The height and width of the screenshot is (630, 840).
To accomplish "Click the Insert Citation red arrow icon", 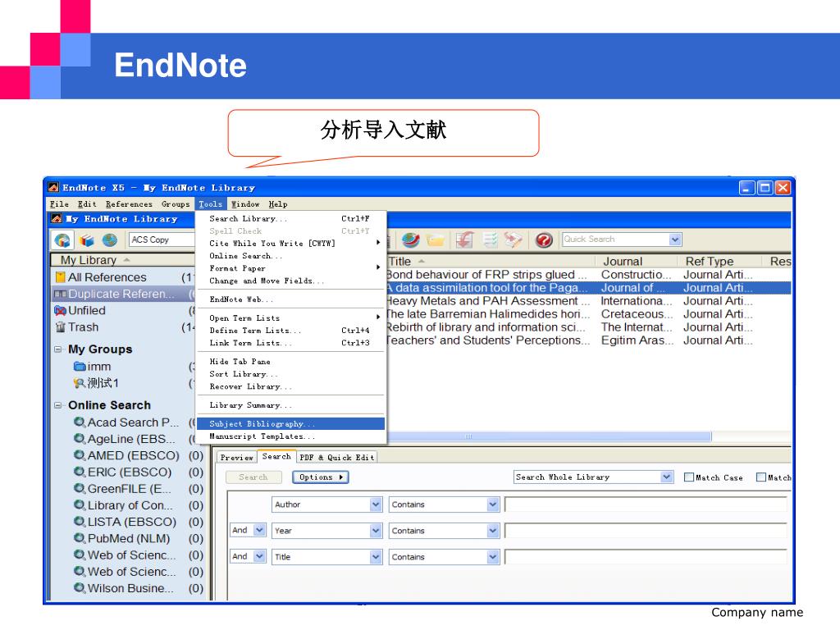I will tap(464, 240).
